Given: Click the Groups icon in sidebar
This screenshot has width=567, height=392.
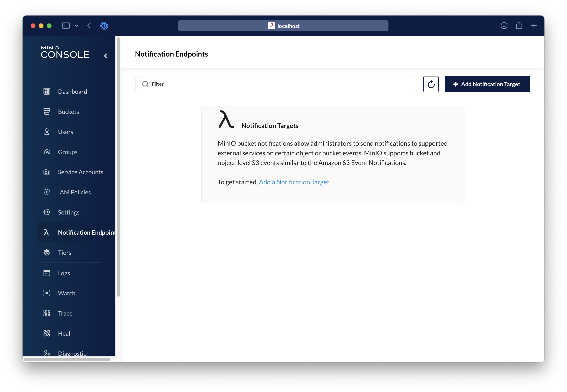Looking at the screenshot, I should coord(47,152).
